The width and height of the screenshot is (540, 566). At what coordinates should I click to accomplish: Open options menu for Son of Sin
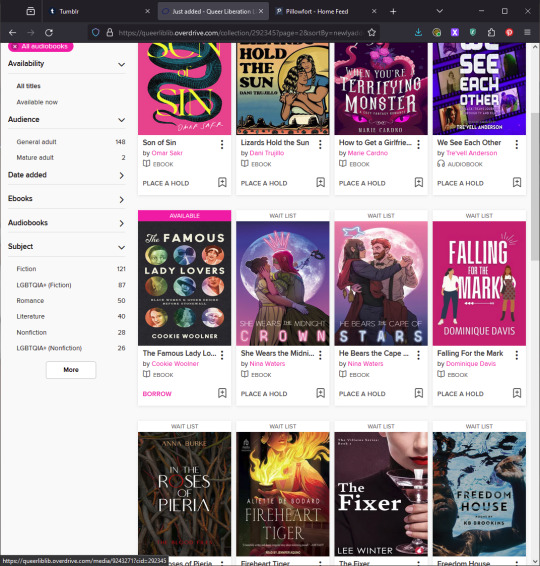(222, 144)
